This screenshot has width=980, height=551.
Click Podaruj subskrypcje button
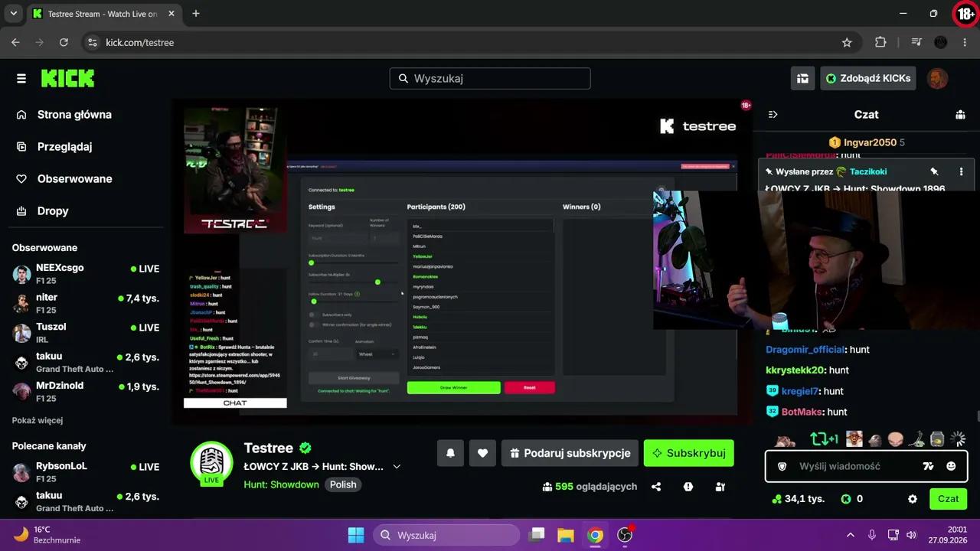pyautogui.click(x=570, y=453)
